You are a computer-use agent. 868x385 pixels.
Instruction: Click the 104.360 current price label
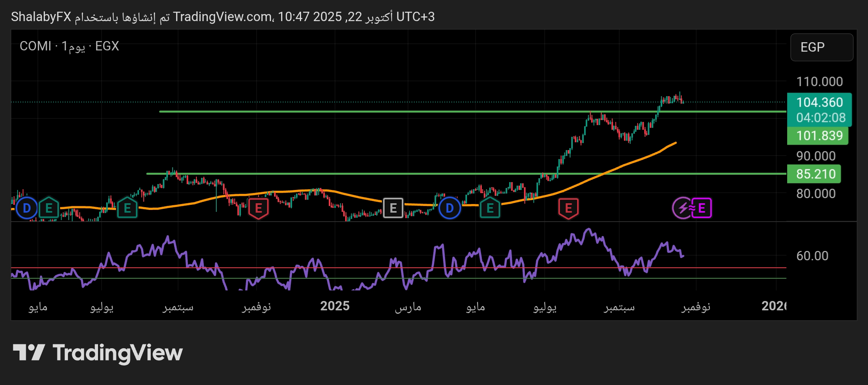(x=819, y=102)
